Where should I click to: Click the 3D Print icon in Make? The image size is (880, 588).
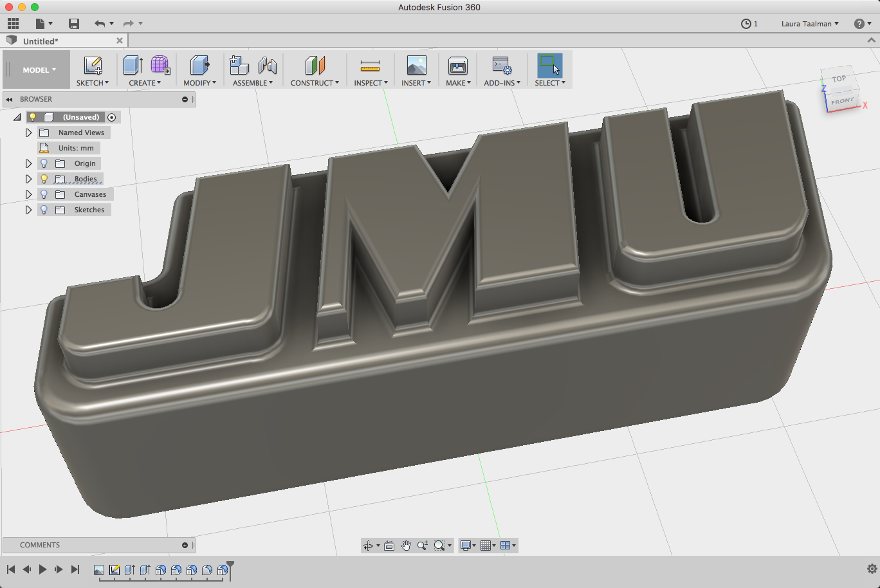coord(457,66)
